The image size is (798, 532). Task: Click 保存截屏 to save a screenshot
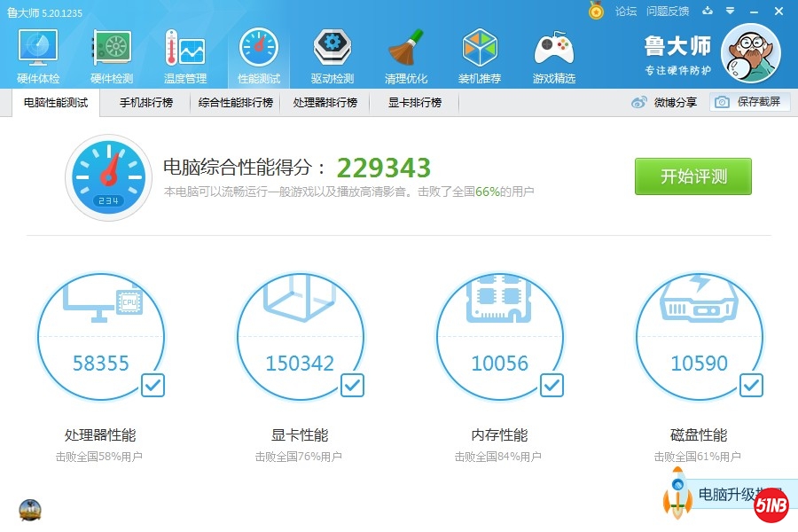click(x=749, y=102)
